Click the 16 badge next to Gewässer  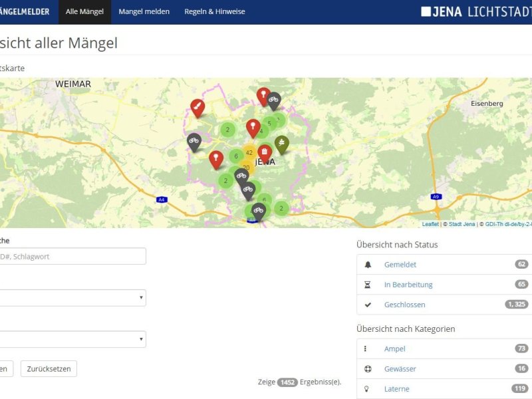(521, 368)
